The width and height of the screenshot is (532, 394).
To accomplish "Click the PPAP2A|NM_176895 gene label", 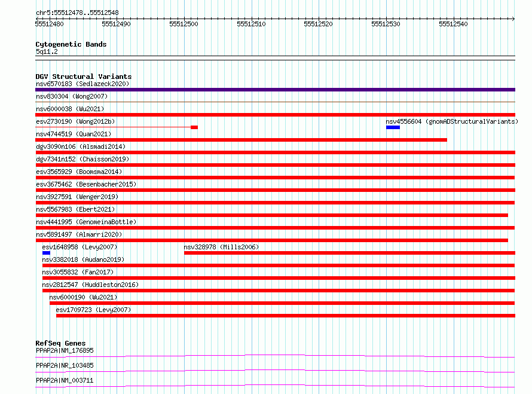I will tap(65, 350).
